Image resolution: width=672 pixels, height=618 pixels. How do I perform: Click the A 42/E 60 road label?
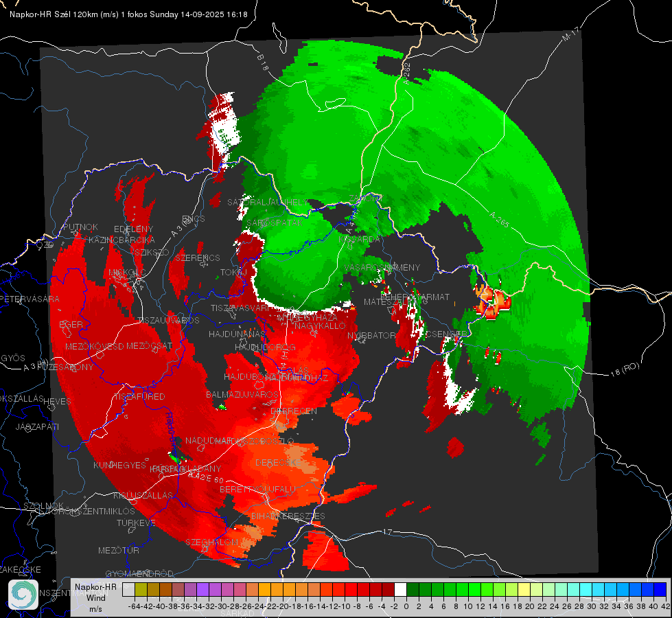pyautogui.click(x=206, y=477)
